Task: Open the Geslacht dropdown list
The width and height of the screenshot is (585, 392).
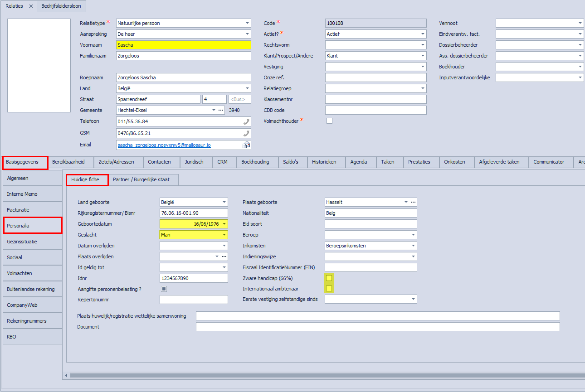Action: pyautogui.click(x=224, y=235)
